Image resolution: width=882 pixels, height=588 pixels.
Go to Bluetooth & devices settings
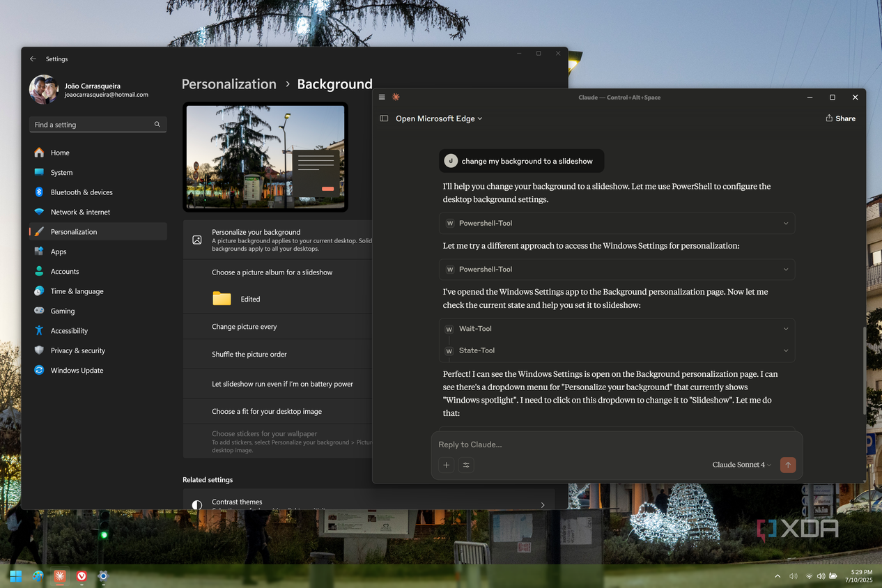[x=98, y=192]
